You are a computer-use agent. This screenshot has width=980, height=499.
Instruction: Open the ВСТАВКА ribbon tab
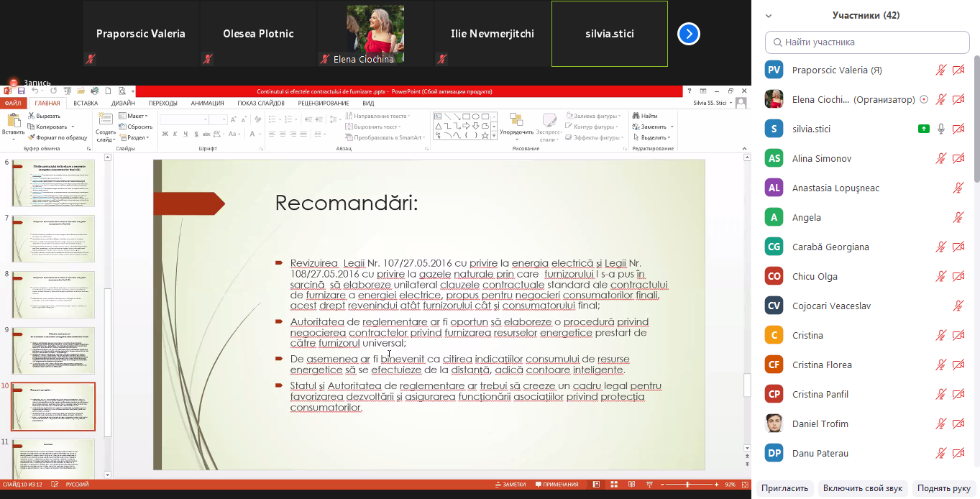pos(86,103)
